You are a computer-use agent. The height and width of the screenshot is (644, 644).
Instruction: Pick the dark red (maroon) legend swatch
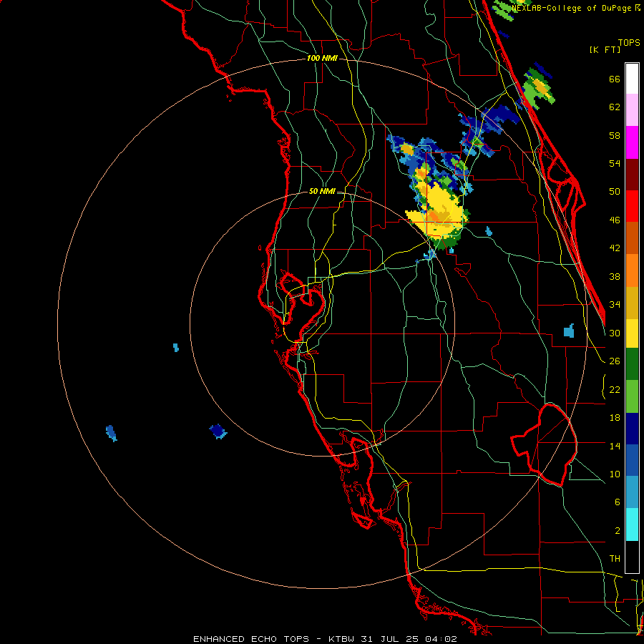coord(632,175)
